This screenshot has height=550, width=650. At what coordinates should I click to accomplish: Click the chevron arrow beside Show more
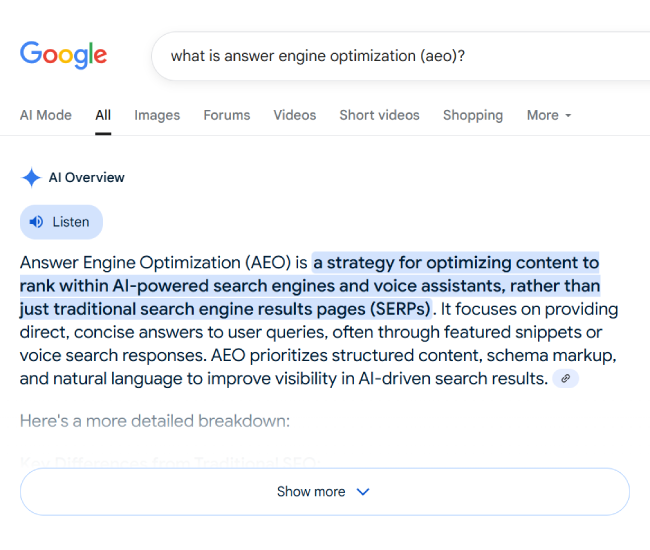point(363,492)
